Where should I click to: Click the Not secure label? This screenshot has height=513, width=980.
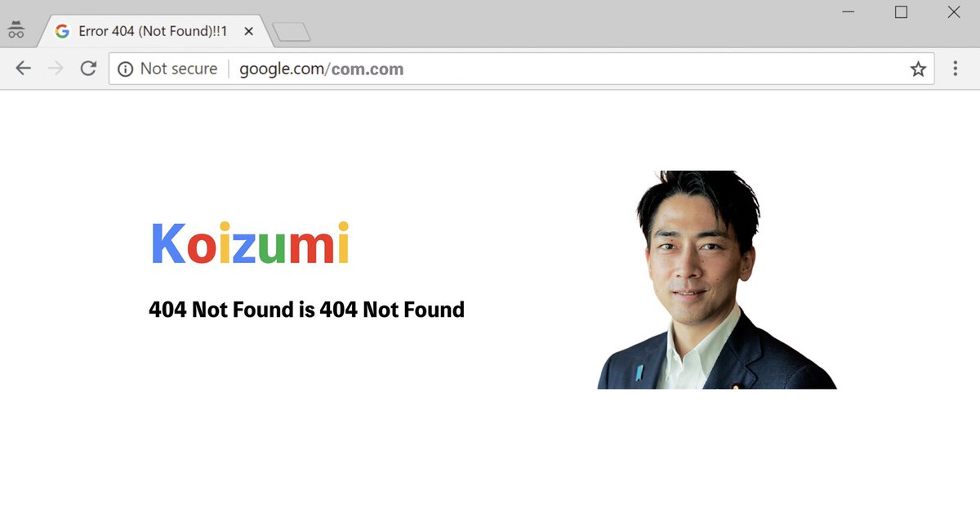(x=179, y=69)
